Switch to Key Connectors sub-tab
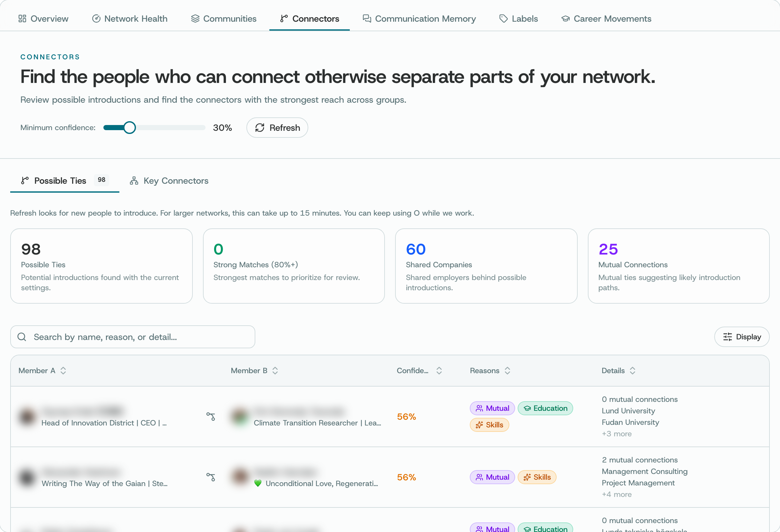This screenshot has height=532, width=780. (169, 181)
